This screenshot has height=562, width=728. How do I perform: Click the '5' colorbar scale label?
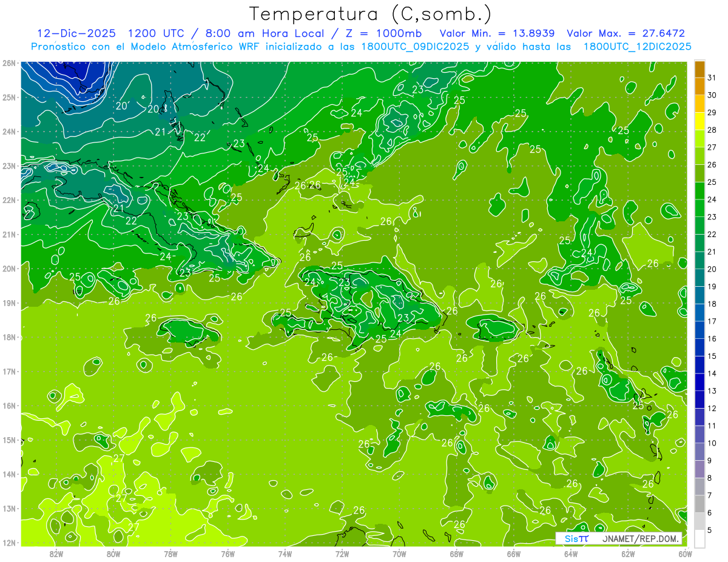pos(710,530)
